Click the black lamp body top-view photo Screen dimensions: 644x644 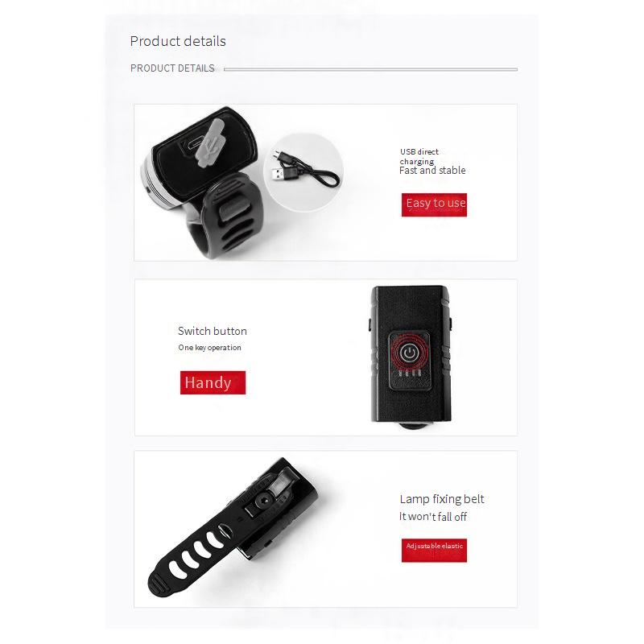tap(411, 357)
